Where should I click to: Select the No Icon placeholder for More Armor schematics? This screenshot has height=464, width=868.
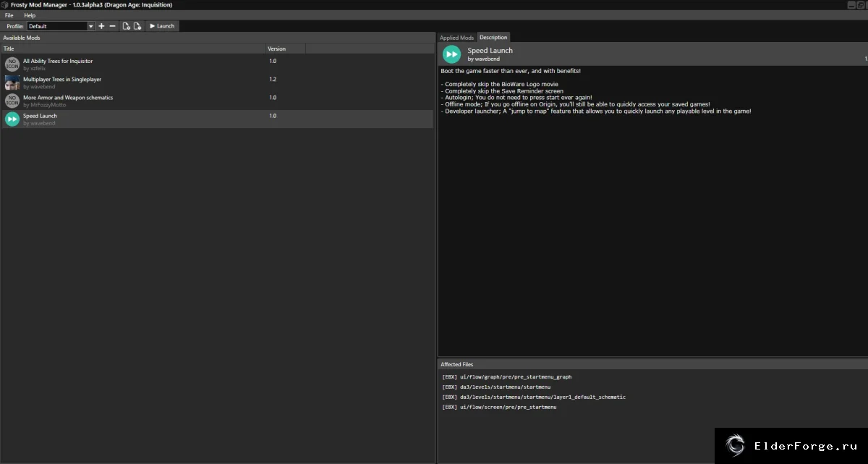click(12, 101)
